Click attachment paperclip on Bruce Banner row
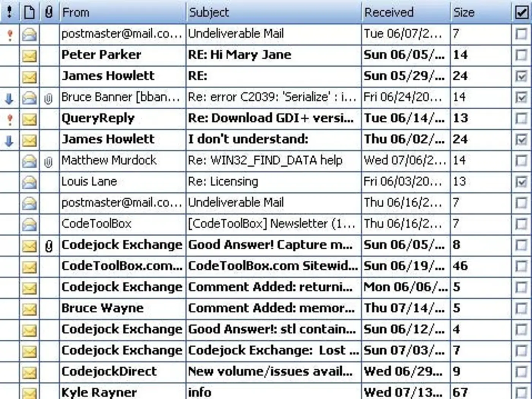 (x=48, y=99)
